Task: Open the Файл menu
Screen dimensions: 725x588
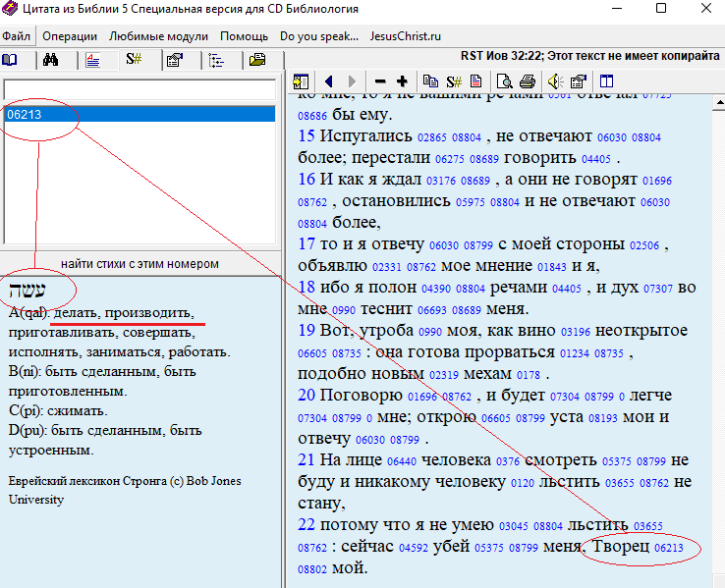Action: click(17, 36)
